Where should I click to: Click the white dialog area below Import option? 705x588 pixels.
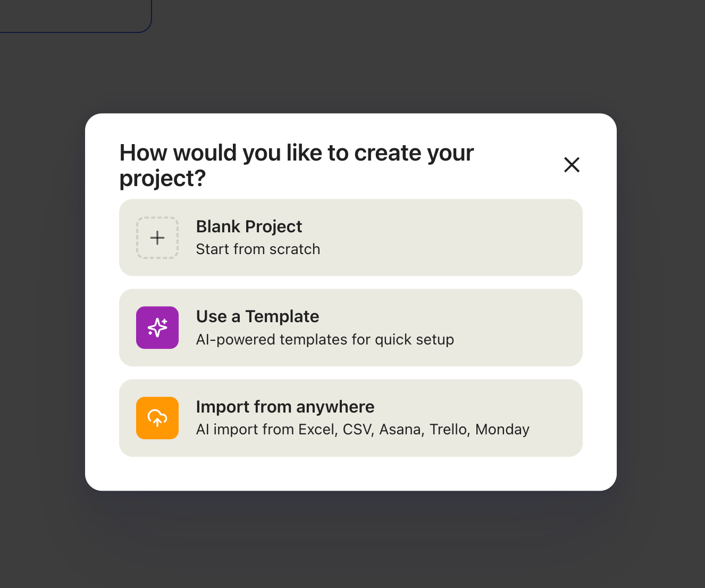click(x=351, y=473)
